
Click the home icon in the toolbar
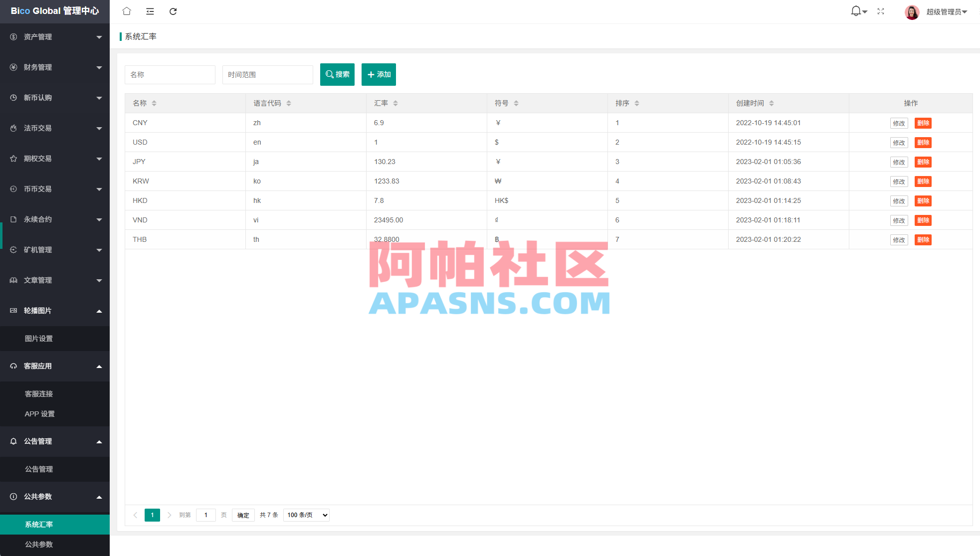(x=126, y=11)
